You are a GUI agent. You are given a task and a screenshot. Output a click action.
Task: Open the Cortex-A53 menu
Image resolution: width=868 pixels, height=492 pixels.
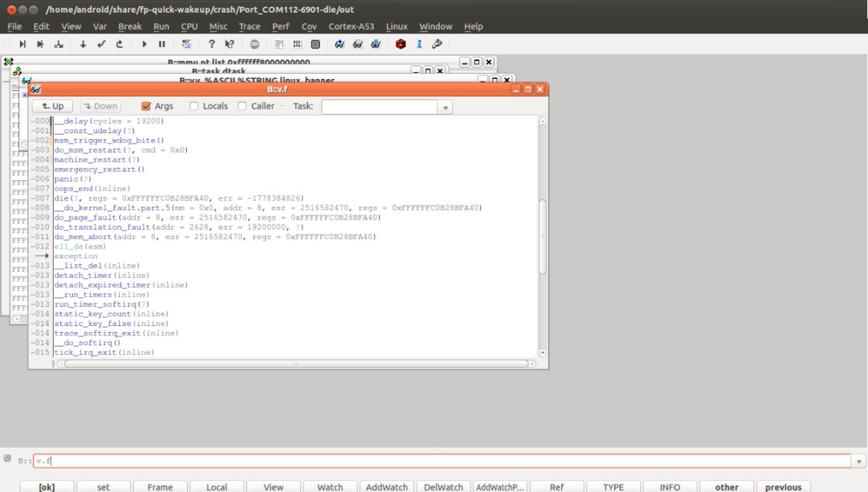(351, 27)
